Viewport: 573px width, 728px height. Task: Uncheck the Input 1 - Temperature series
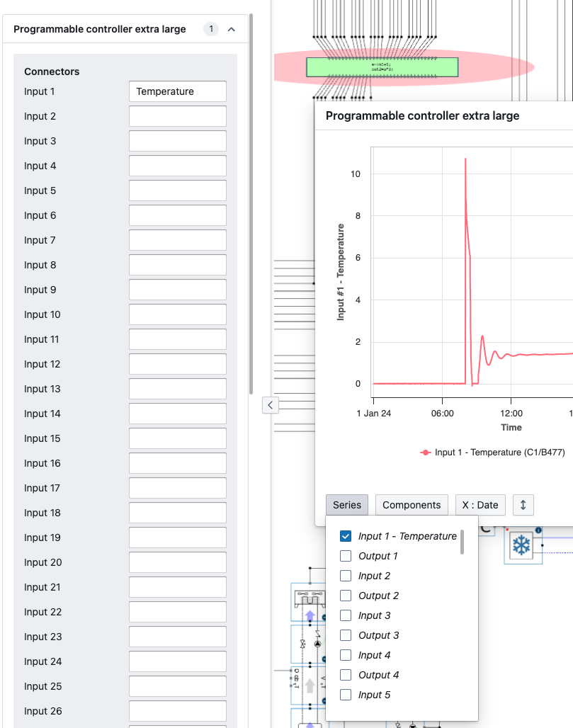tap(346, 536)
